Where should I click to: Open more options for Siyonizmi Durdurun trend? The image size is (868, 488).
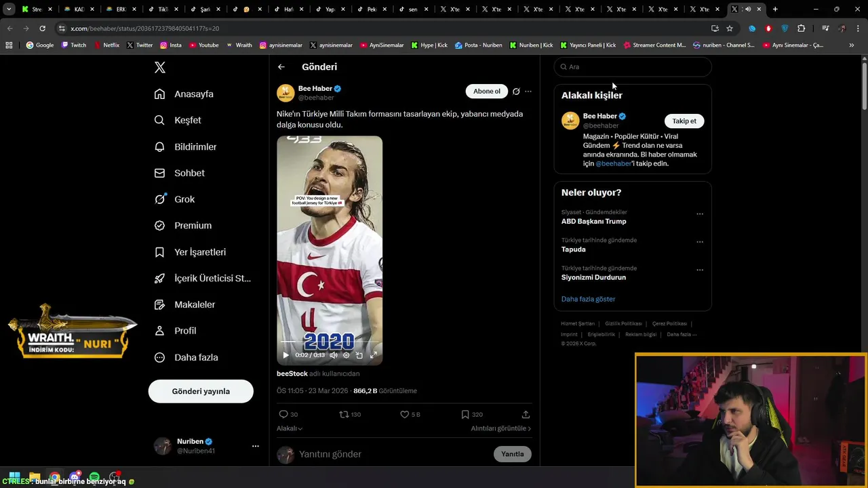point(700,270)
